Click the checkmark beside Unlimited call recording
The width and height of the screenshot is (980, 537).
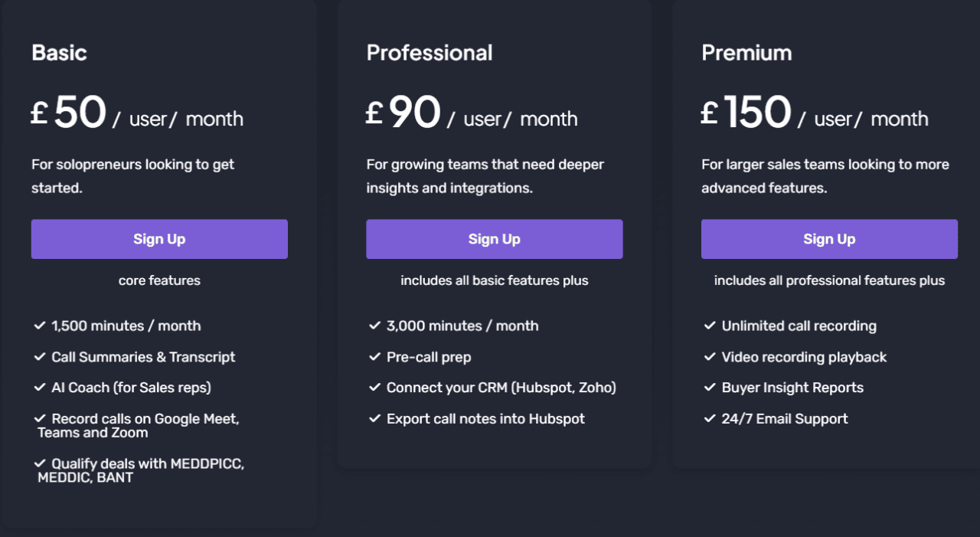(x=710, y=325)
